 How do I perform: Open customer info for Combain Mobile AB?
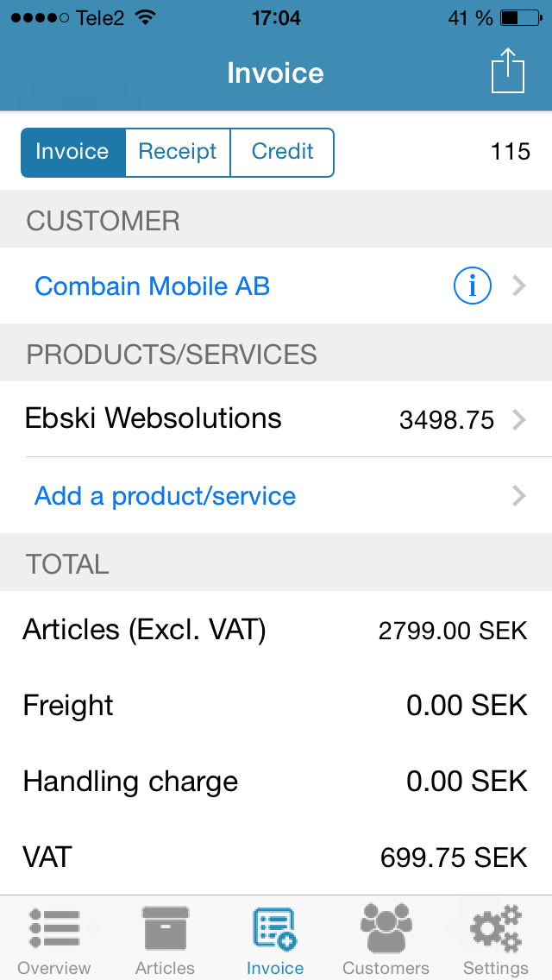472,286
